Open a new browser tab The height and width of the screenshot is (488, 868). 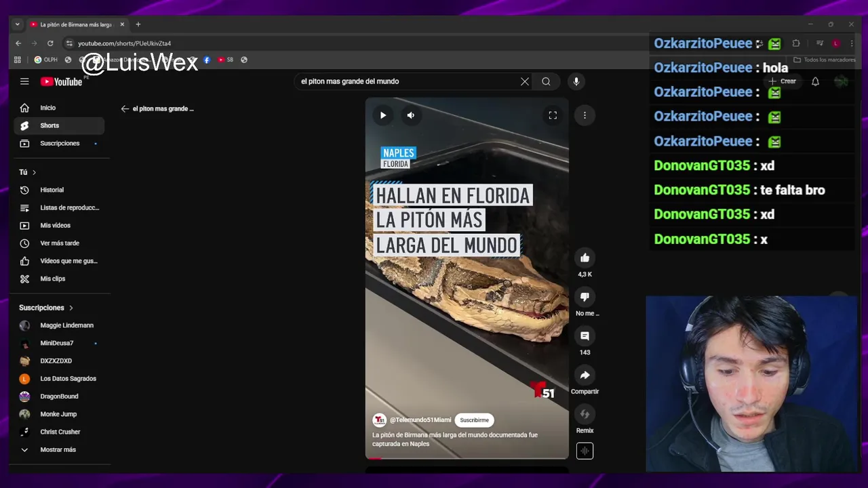click(x=138, y=24)
